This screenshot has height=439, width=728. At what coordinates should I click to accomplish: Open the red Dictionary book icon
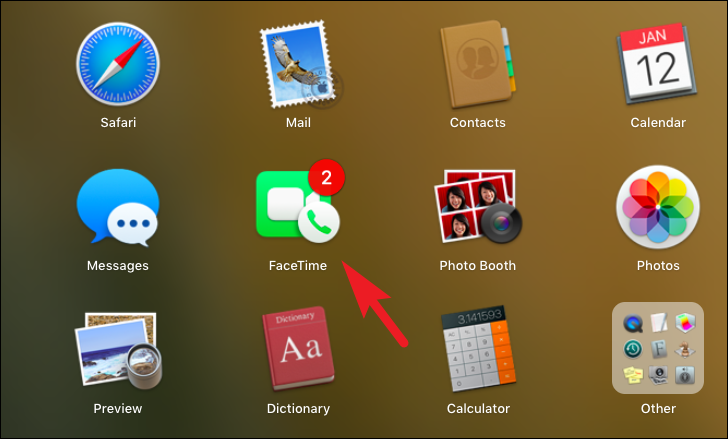298,349
